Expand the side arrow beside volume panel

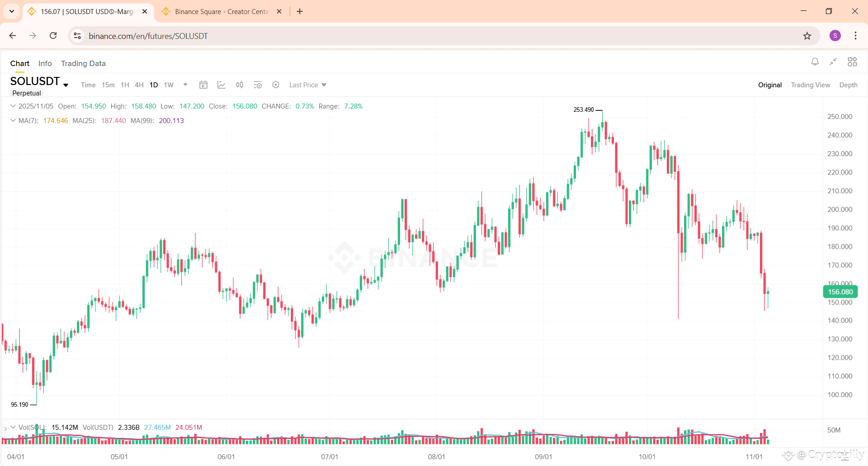click(5, 428)
